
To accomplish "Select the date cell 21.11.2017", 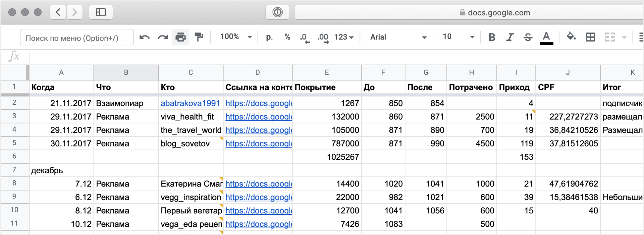I will point(62,103).
